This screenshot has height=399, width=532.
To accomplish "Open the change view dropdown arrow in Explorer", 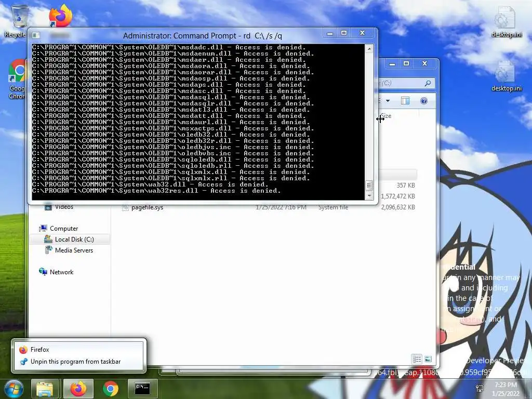I will coord(388,101).
